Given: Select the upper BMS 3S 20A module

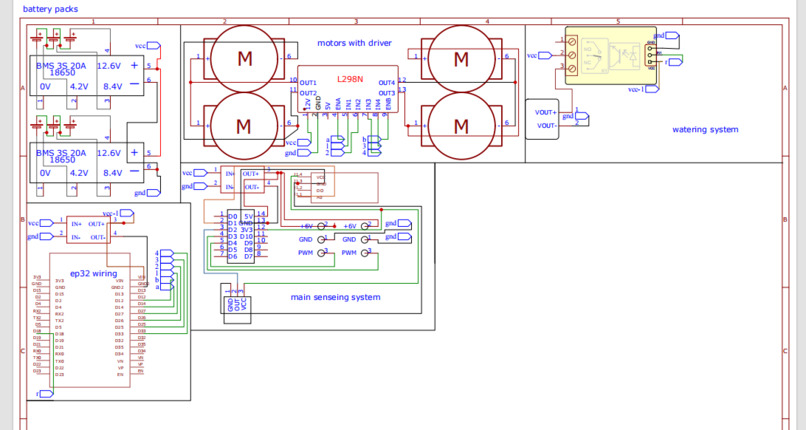Looking at the screenshot, I should (86, 76).
